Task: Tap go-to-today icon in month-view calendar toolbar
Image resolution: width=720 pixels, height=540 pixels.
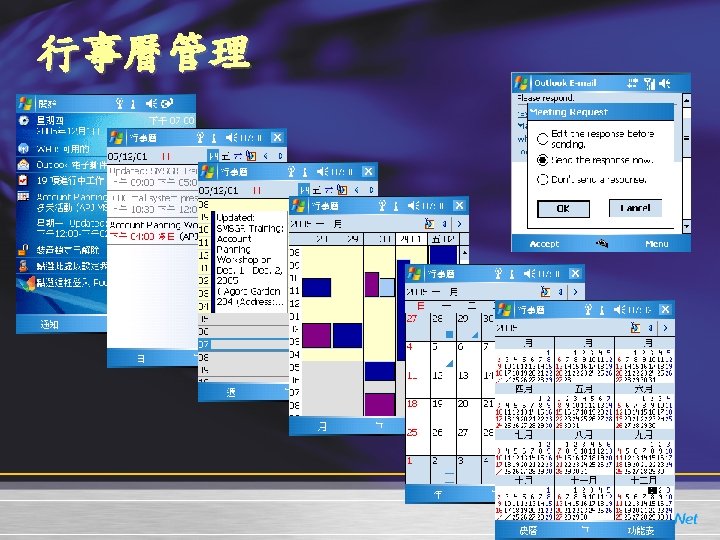Action: point(545,292)
